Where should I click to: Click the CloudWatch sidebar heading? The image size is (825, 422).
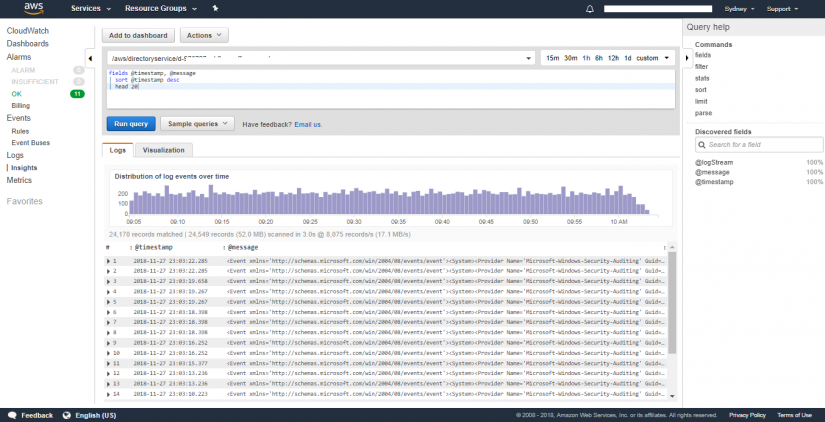pyautogui.click(x=27, y=31)
